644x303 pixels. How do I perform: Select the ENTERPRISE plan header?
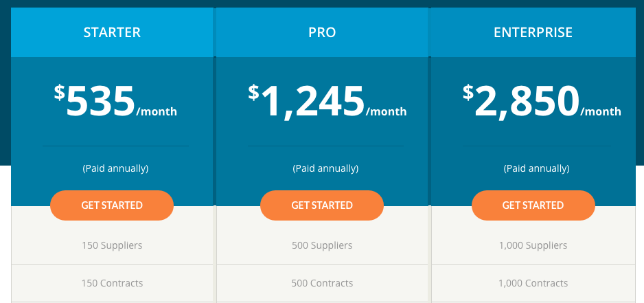pyautogui.click(x=533, y=32)
